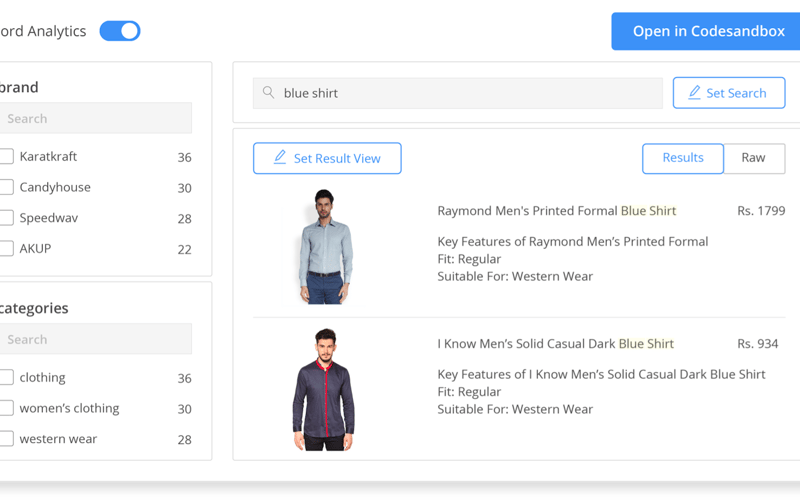Click the Karatkraft count 36
This screenshot has width=800, height=500.
click(x=184, y=157)
